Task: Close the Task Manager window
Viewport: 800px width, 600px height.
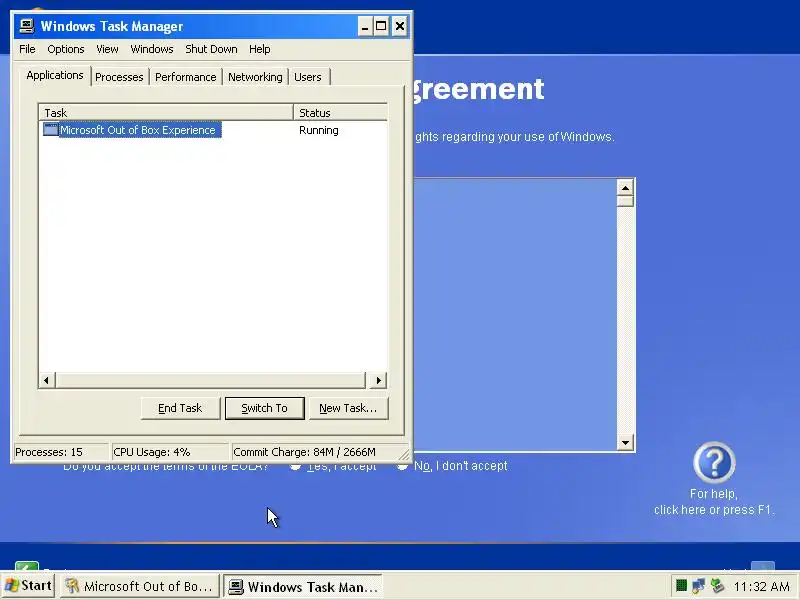Action: tap(400, 26)
